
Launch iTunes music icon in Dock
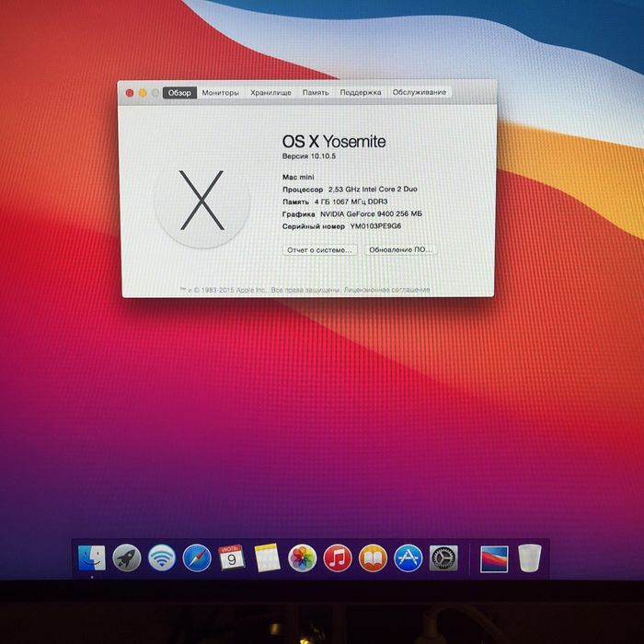pos(338,558)
